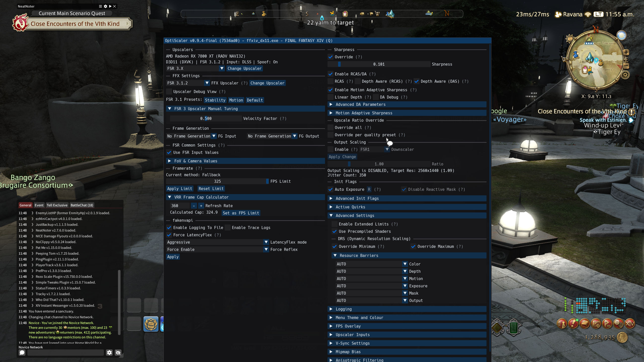The height and width of the screenshot is (362, 644).
Task: Open the FSR 3.1.2 FFX Upscaler dropdown
Action: click(x=188, y=83)
